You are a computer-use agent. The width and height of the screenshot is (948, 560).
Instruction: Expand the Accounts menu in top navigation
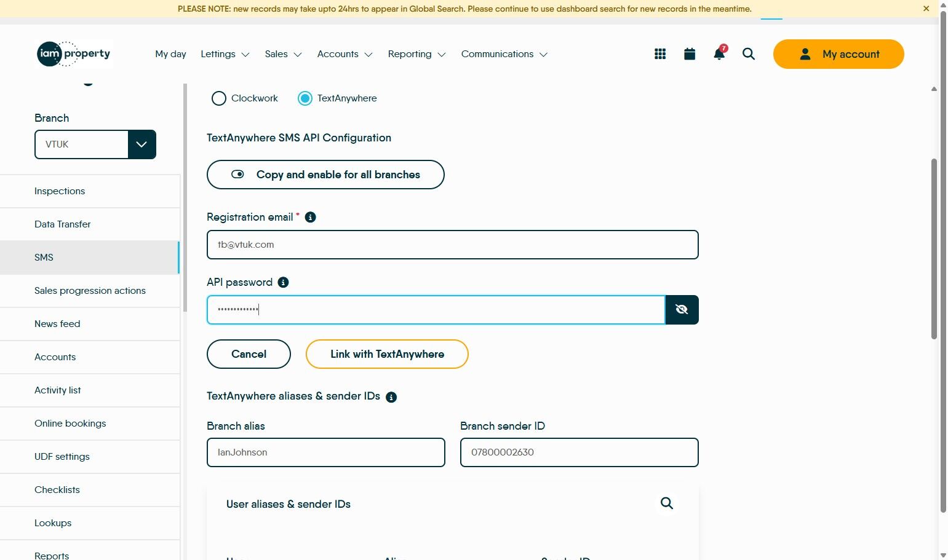(x=345, y=54)
